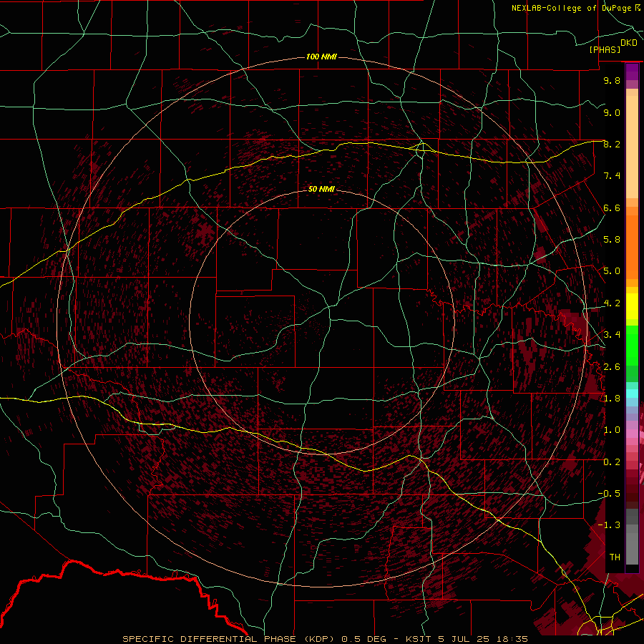Click the 100 NMI range ring label
This screenshot has width=644, height=644.
[321, 57]
